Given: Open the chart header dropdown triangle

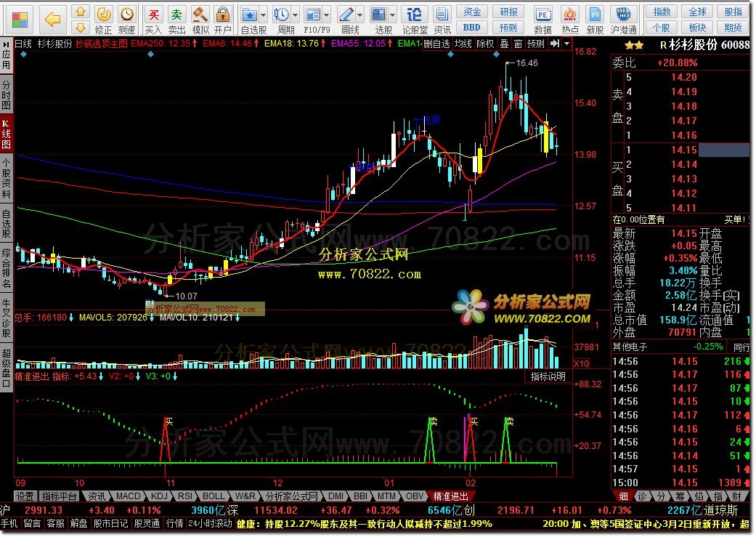Looking at the screenshot, I should [x=567, y=44].
